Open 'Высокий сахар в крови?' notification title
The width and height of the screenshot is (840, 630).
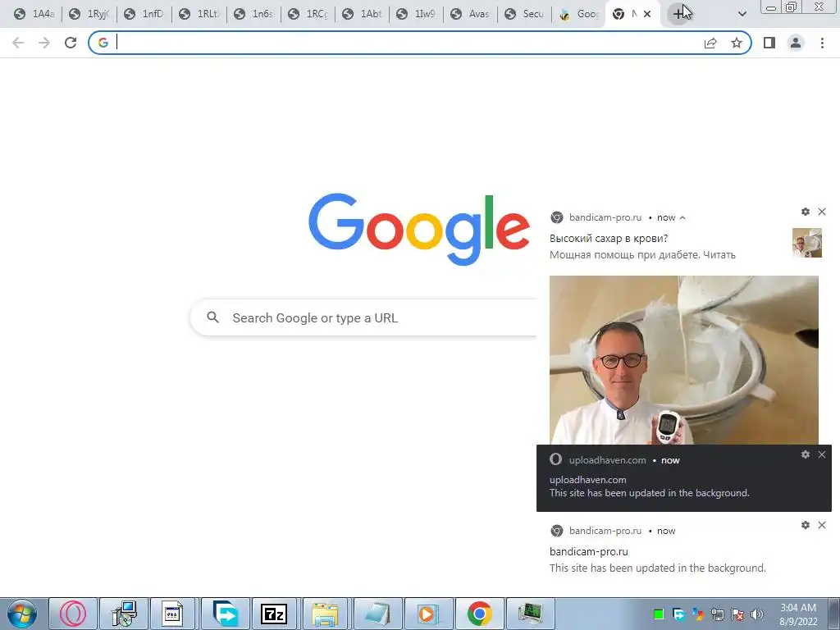(x=609, y=239)
